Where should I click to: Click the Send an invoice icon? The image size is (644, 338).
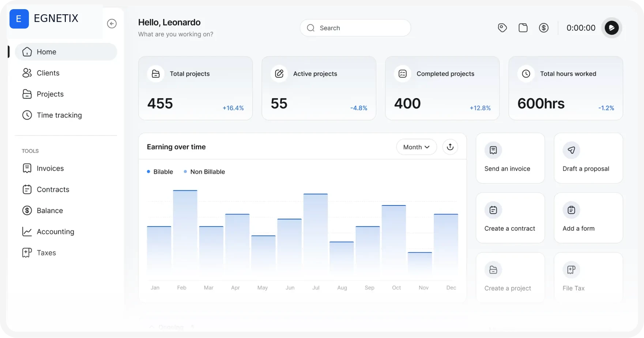coord(493,150)
